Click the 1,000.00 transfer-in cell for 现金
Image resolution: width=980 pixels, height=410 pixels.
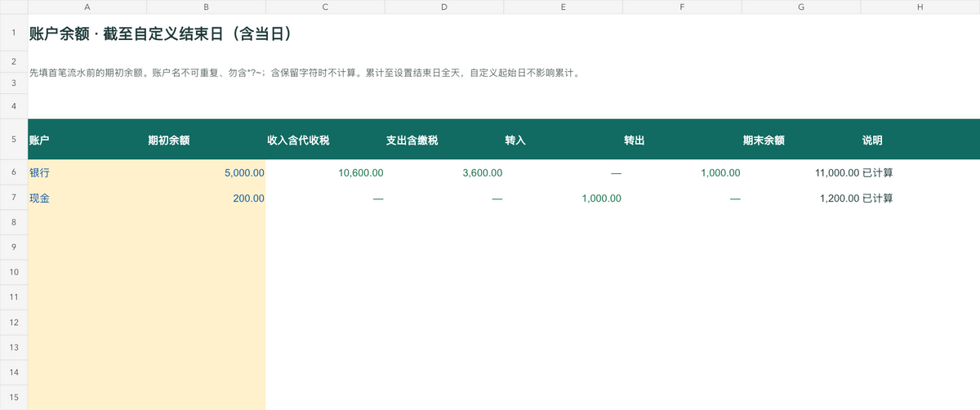pyautogui.click(x=563, y=198)
